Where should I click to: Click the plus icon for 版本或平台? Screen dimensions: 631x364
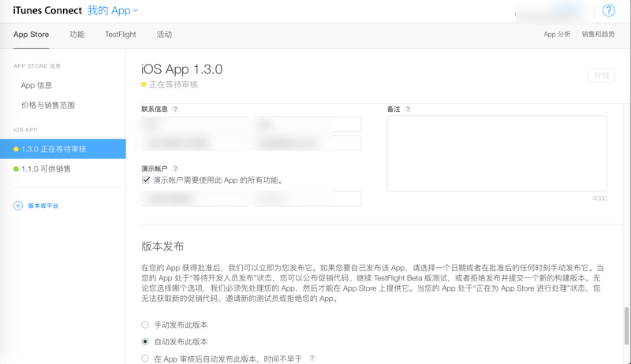pos(18,206)
